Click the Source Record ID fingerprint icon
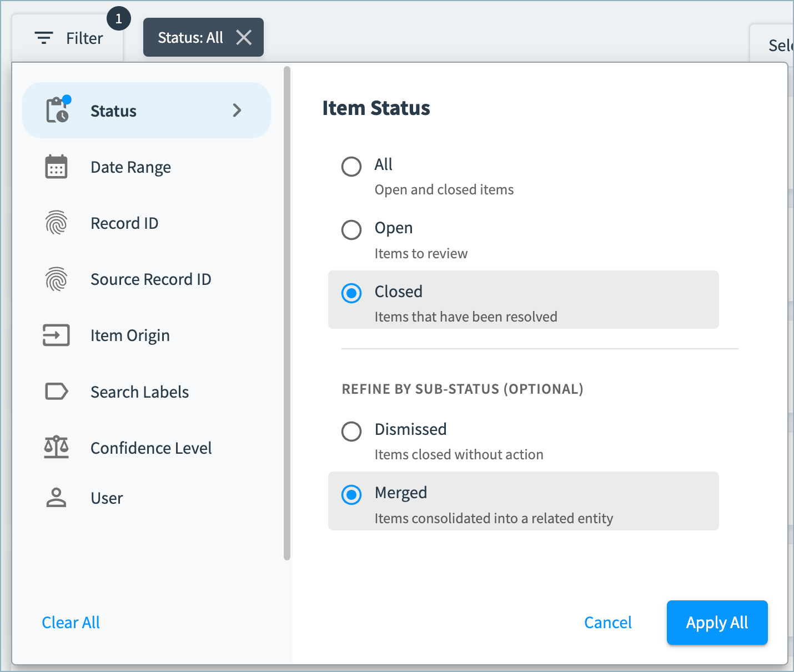 [56, 279]
